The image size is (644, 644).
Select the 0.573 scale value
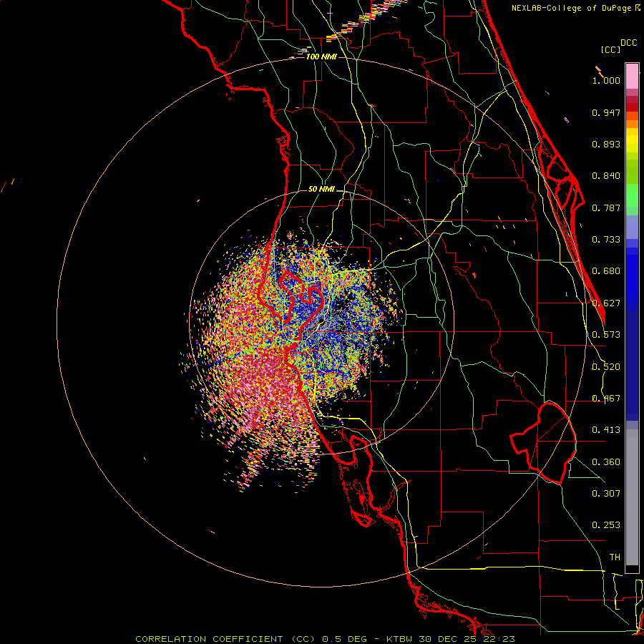[606, 335]
